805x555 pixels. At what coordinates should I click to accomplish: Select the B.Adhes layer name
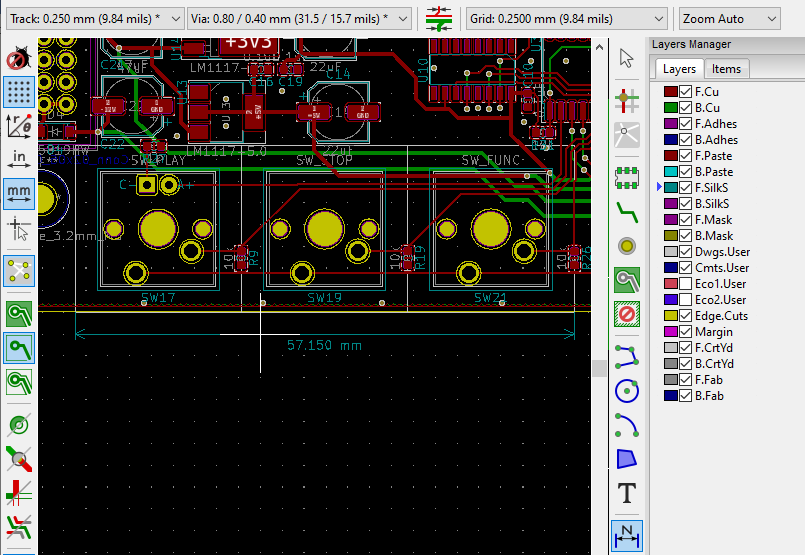point(716,140)
